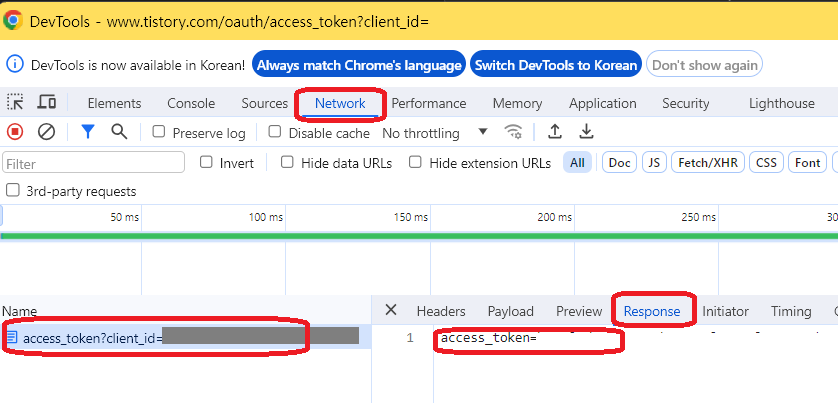Switch to the Elements tab
Screen dimensions: 838x403
tap(114, 103)
